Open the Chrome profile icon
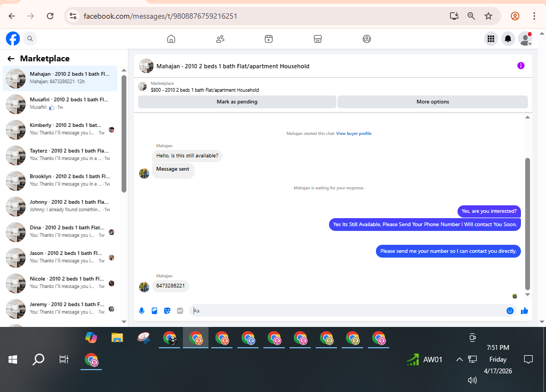546x392 pixels. point(515,16)
